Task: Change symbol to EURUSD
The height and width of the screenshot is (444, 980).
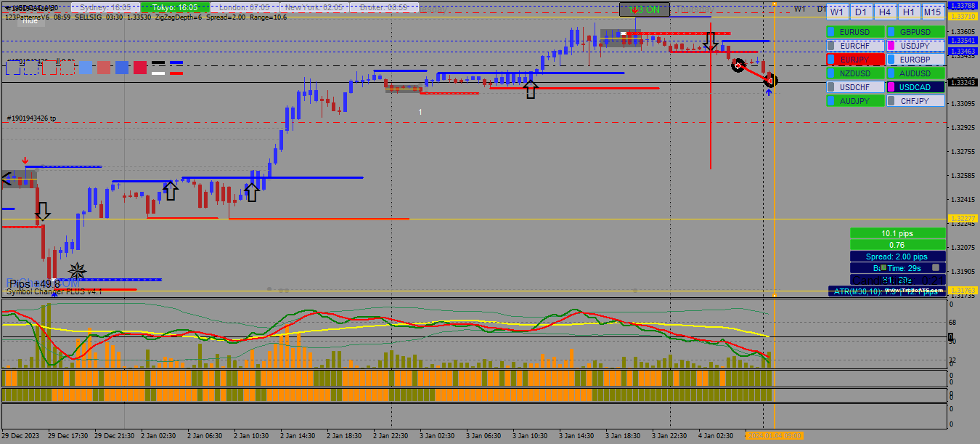Action: pos(855,32)
